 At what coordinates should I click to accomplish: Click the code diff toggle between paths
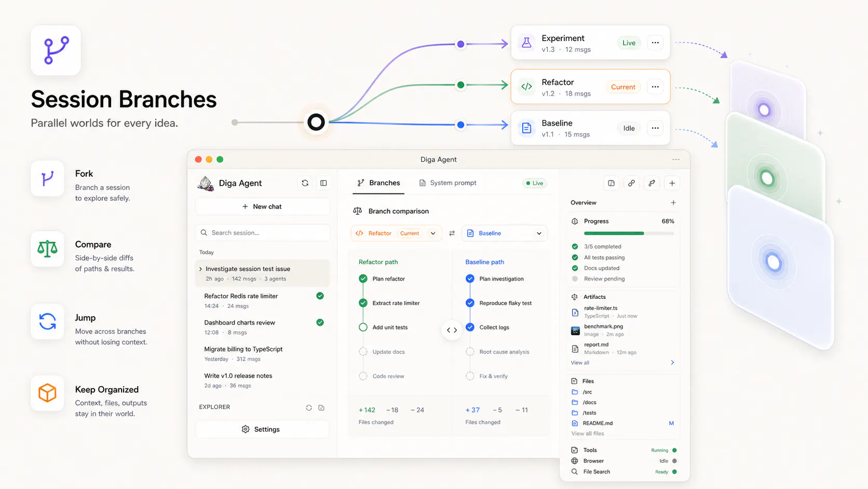pos(452,330)
